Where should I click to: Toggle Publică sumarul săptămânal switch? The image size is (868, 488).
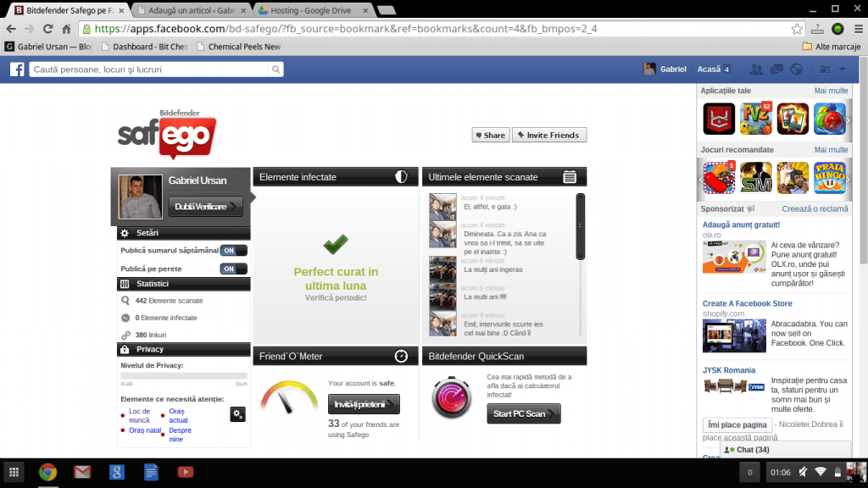pos(234,250)
